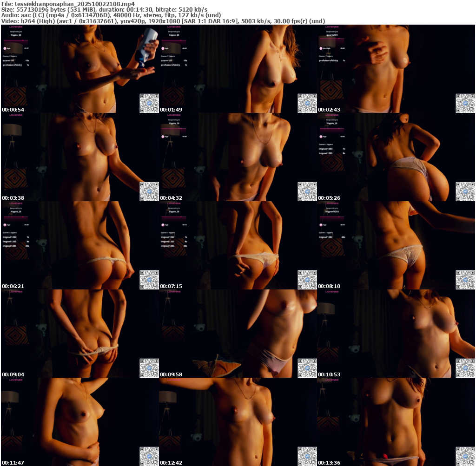476x466 pixels.
Task: Open the thumbnail at timestamp 00:12:42
Action: [238, 422]
